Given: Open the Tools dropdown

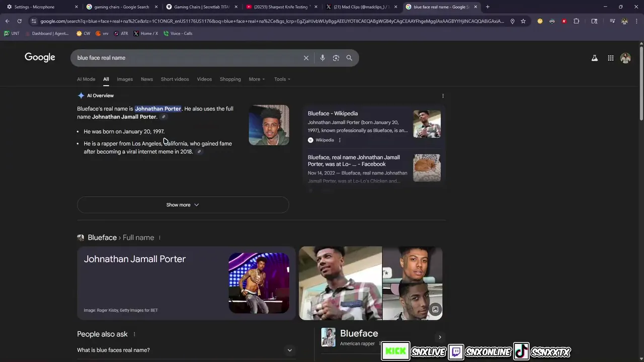Looking at the screenshot, I should pos(282,79).
